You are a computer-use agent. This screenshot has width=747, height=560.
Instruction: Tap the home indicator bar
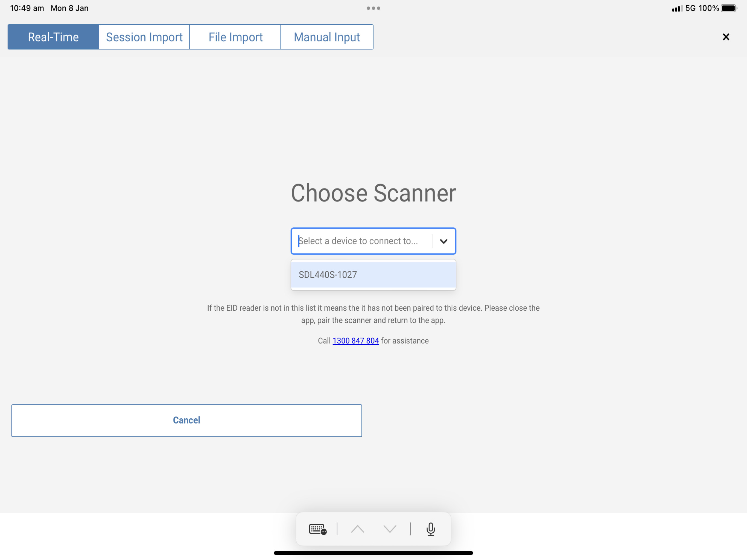(373, 553)
